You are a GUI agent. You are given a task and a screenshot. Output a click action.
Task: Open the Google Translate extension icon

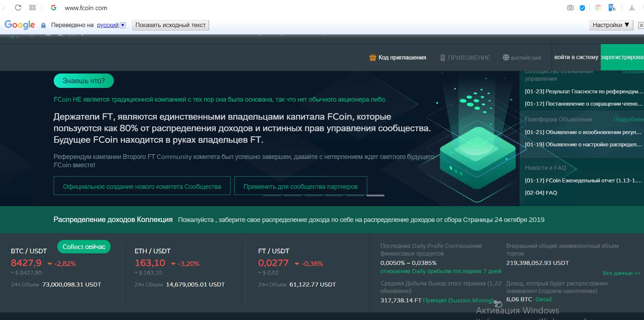click(x=612, y=8)
